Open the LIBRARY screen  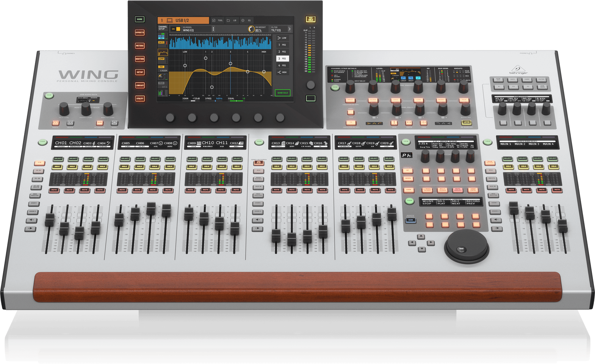[x=139, y=86]
